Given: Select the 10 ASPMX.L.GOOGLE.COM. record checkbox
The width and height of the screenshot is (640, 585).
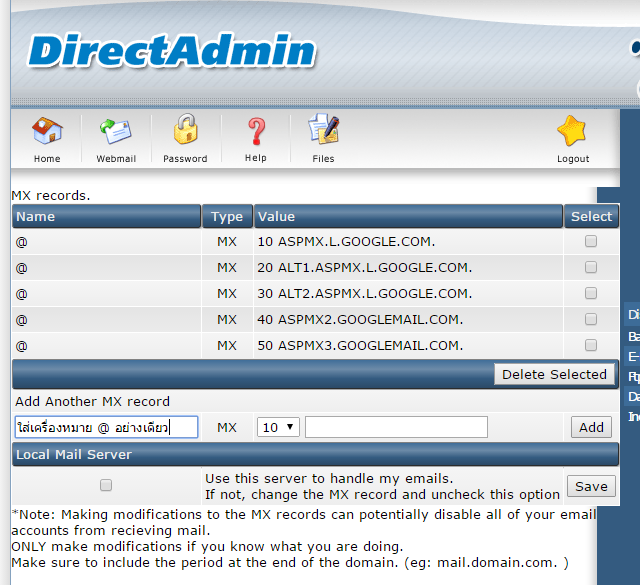Looking at the screenshot, I should click(x=591, y=241).
